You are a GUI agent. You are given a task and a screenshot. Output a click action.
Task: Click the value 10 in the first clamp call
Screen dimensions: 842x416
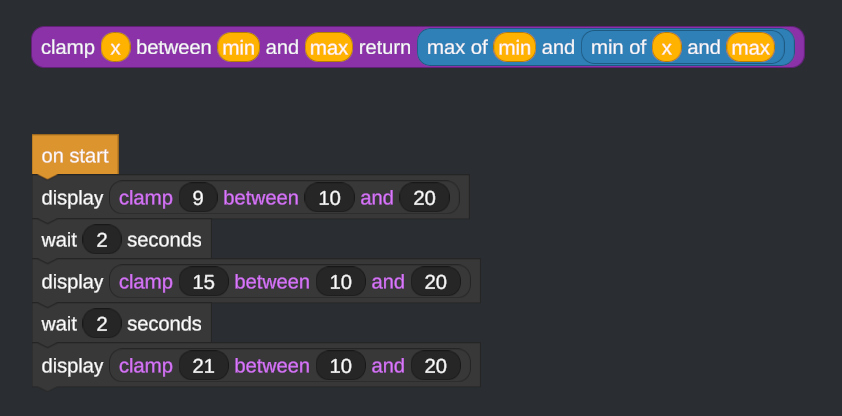(x=330, y=198)
